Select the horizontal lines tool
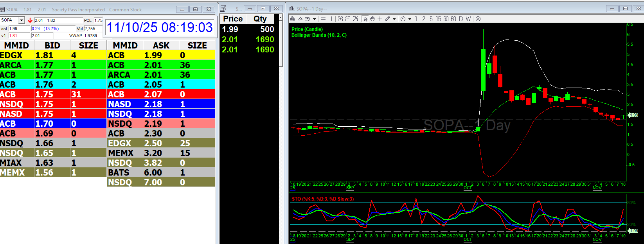 click(x=323, y=19)
